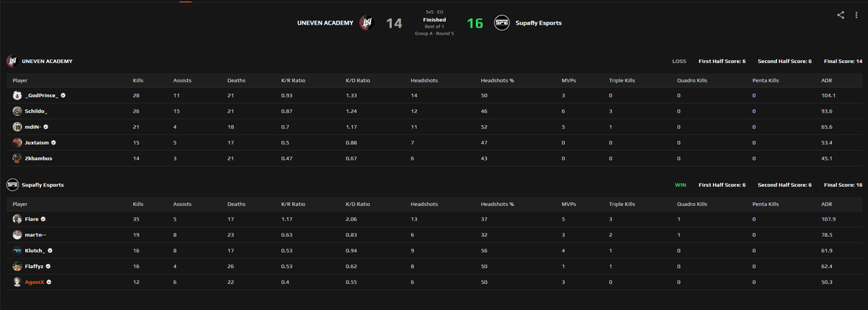Open _GodPrince_ player profile link

tap(41, 95)
